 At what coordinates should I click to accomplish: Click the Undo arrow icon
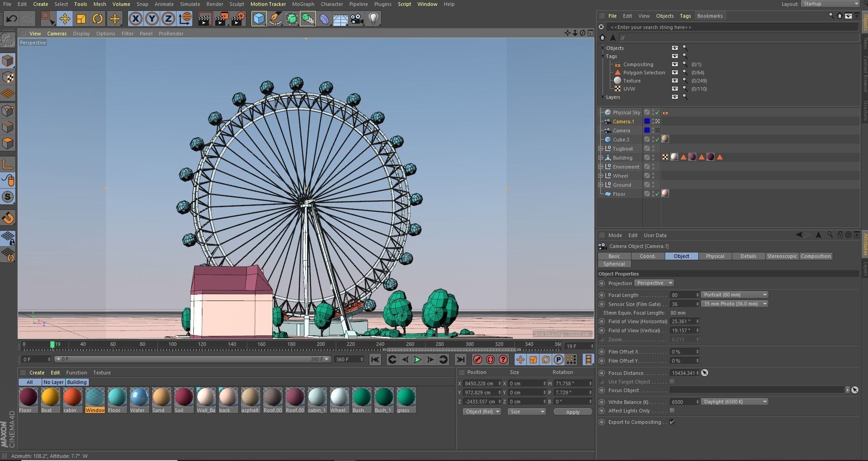(11, 19)
